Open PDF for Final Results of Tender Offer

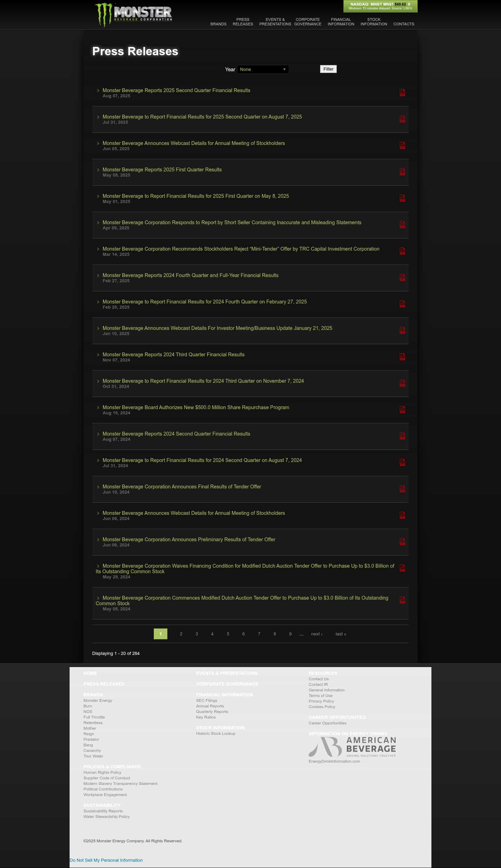(x=402, y=489)
